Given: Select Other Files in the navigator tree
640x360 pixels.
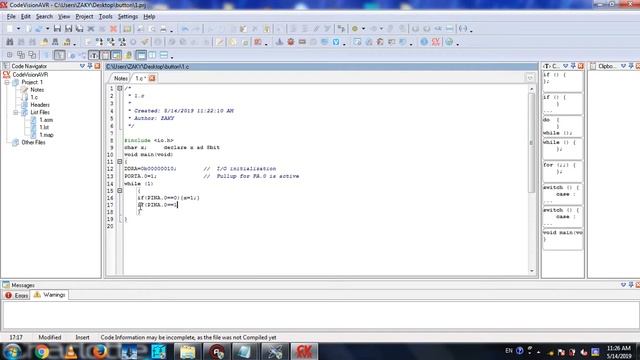Looking at the screenshot, I should coord(33,142).
